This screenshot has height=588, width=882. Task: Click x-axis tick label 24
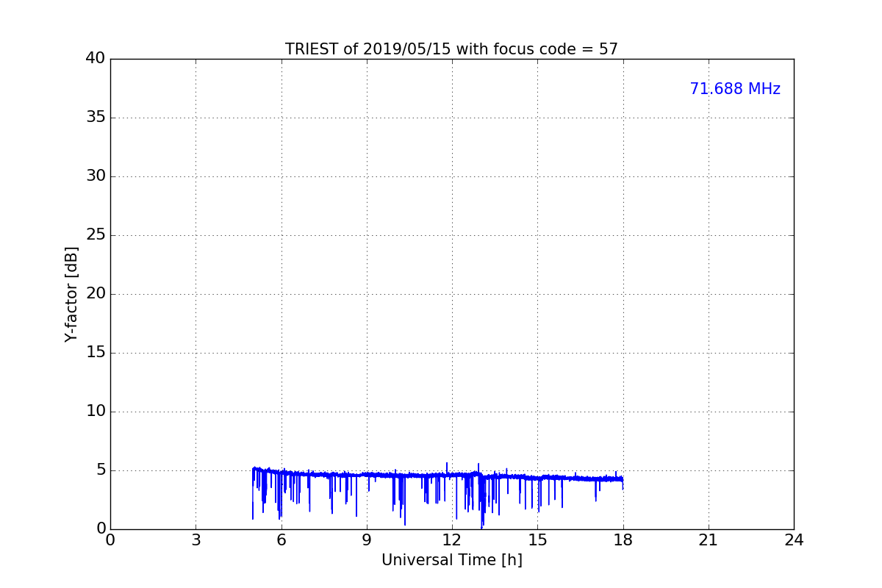(794, 540)
